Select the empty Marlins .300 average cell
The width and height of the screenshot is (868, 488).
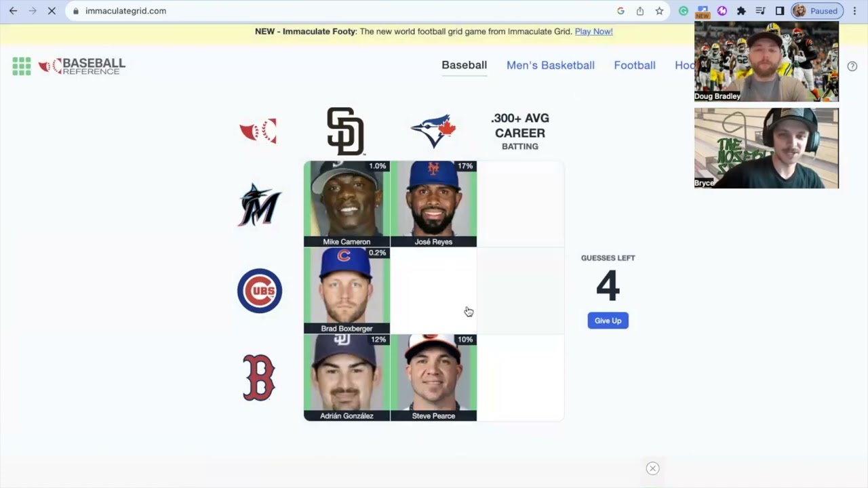(x=520, y=204)
